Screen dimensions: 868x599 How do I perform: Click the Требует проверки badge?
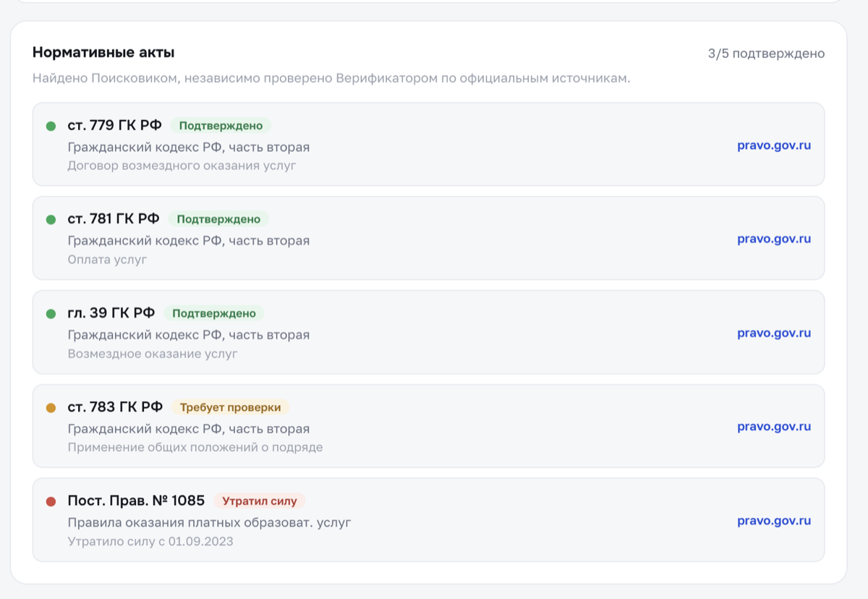[x=230, y=407]
